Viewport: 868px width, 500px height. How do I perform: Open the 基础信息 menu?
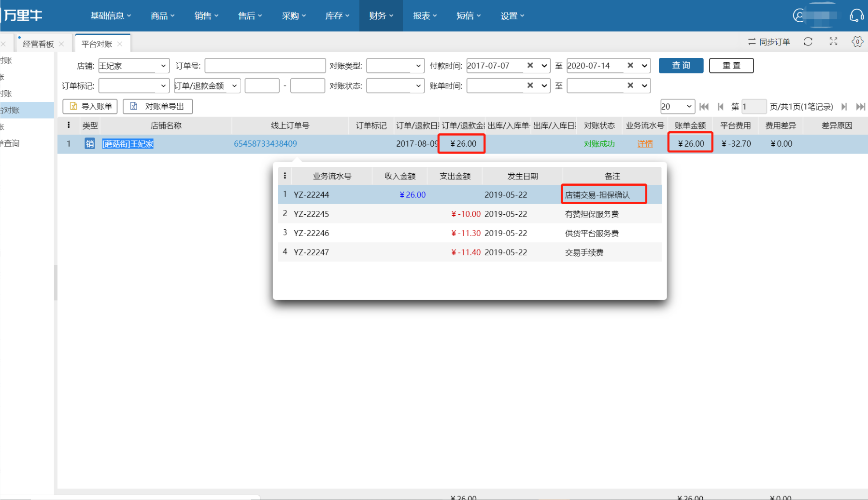pos(111,16)
